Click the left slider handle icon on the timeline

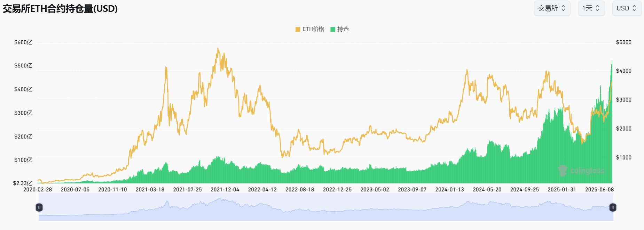(x=39, y=208)
